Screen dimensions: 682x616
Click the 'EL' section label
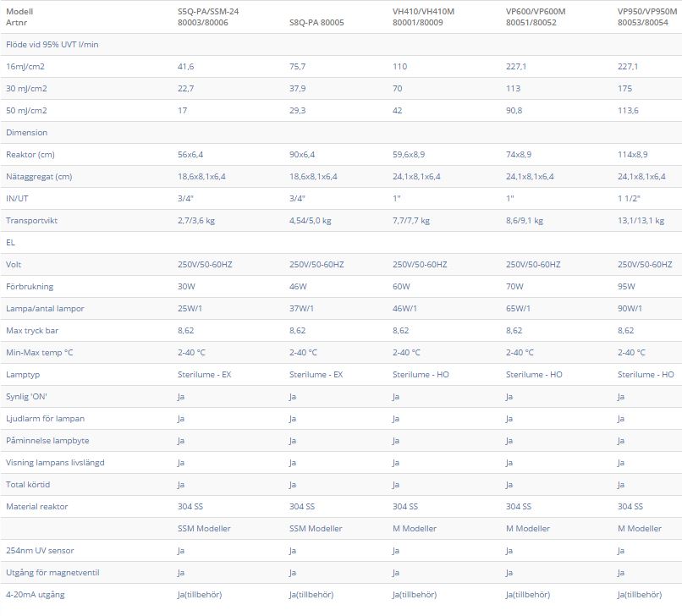(x=11, y=242)
